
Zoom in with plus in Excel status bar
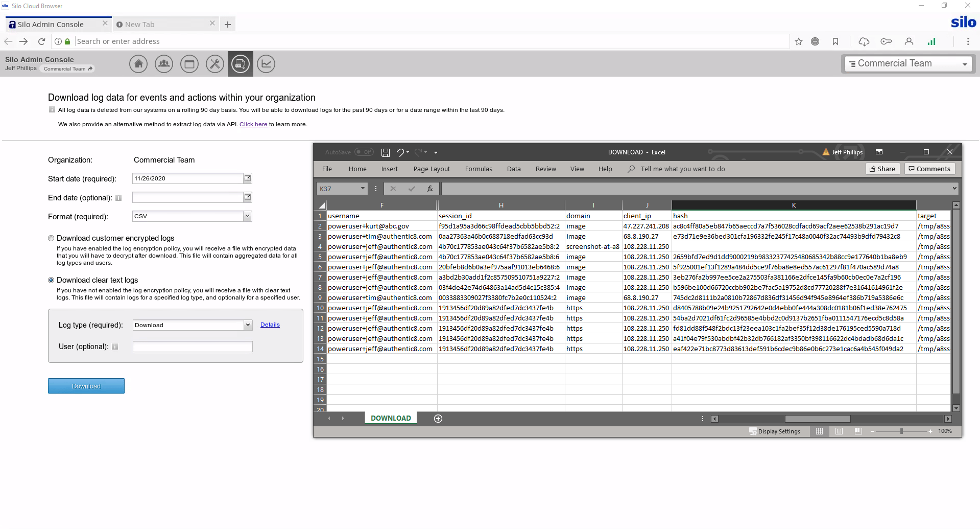(930, 431)
